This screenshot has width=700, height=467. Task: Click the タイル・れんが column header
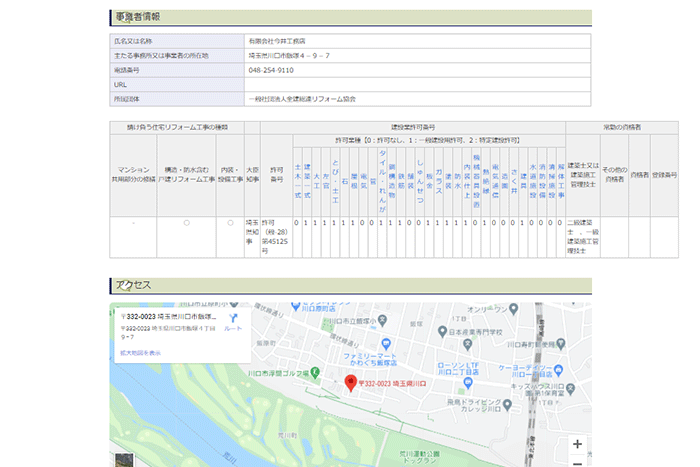pos(382,177)
